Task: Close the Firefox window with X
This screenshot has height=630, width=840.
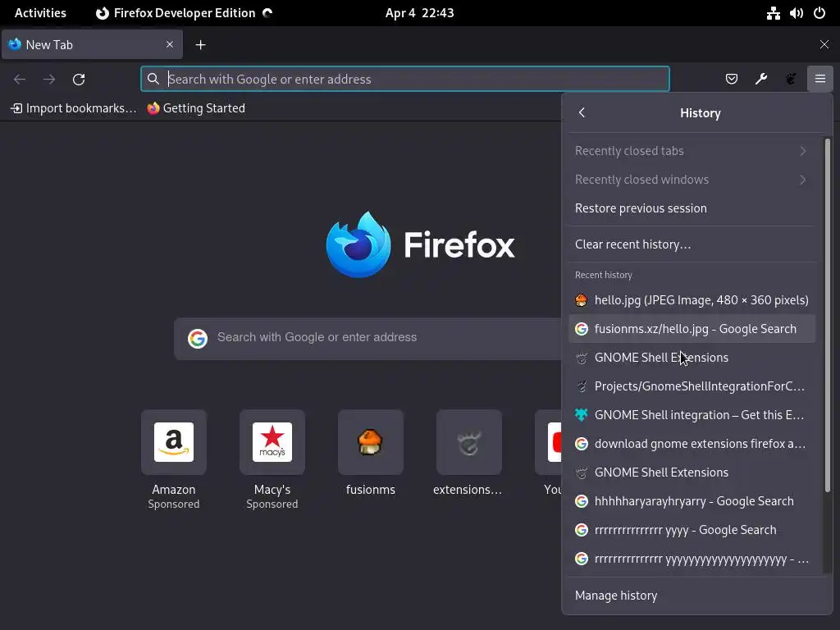Action: 824,44
